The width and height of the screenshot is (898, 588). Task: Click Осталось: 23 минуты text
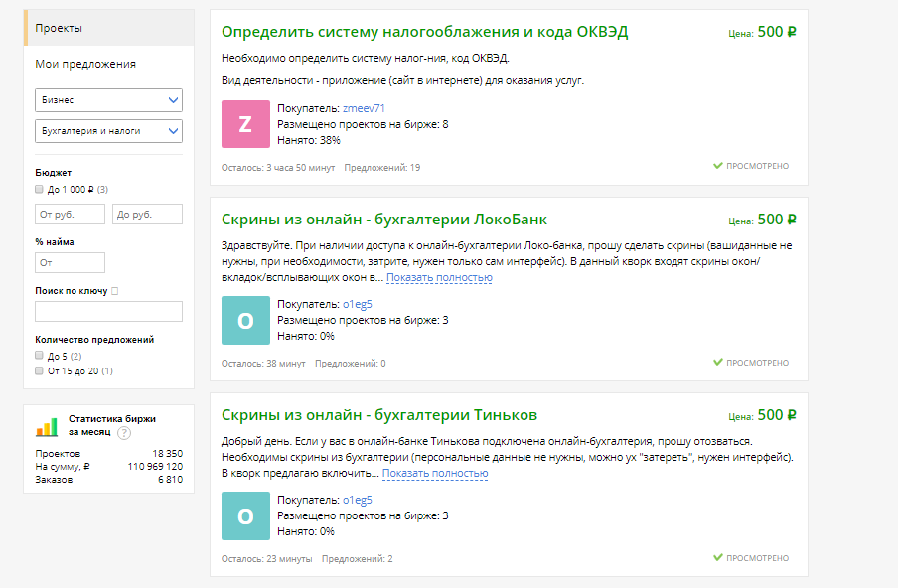(x=267, y=559)
